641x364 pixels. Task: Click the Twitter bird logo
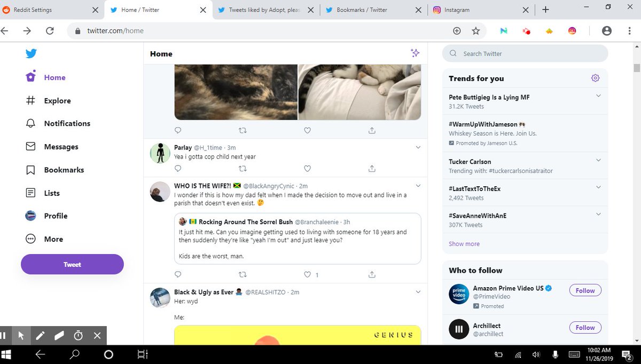31,53
